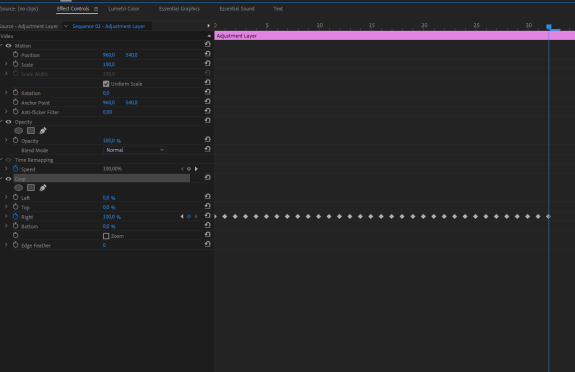Switch to the Text tab
Viewport: 575px width, 372px height.
[x=278, y=9]
